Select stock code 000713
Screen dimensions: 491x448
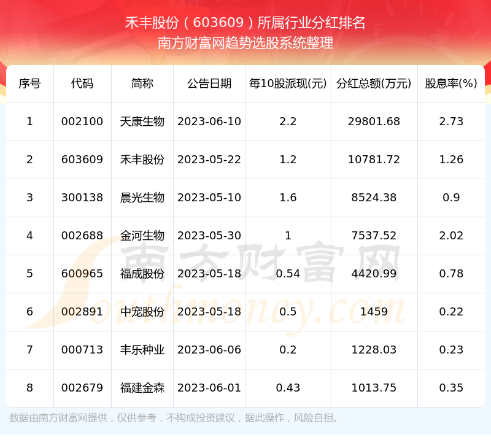tap(82, 350)
